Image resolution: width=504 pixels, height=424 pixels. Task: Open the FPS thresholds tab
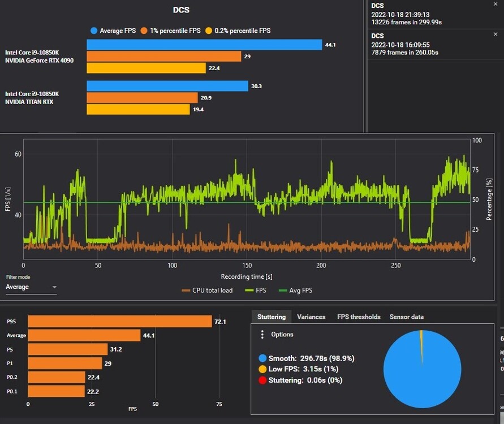tap(359, 317)
